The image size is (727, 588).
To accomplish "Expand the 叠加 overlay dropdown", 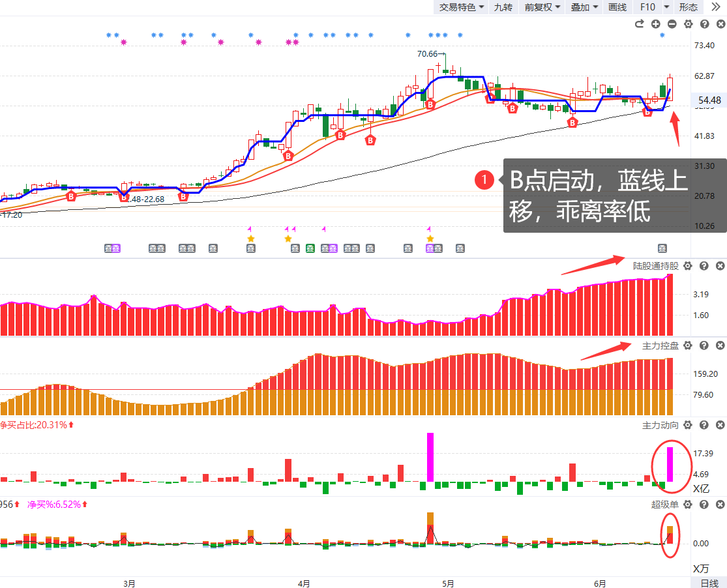I will tap(584, 7).
